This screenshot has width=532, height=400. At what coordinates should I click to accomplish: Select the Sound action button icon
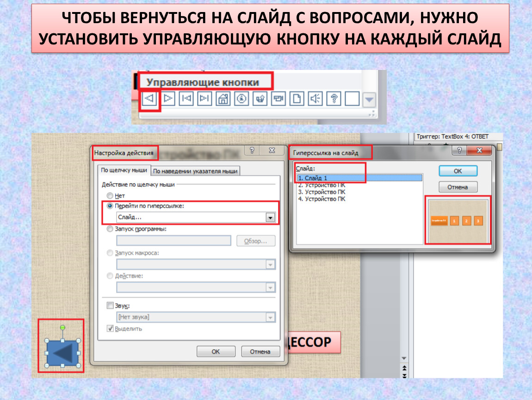click(315, 99)
